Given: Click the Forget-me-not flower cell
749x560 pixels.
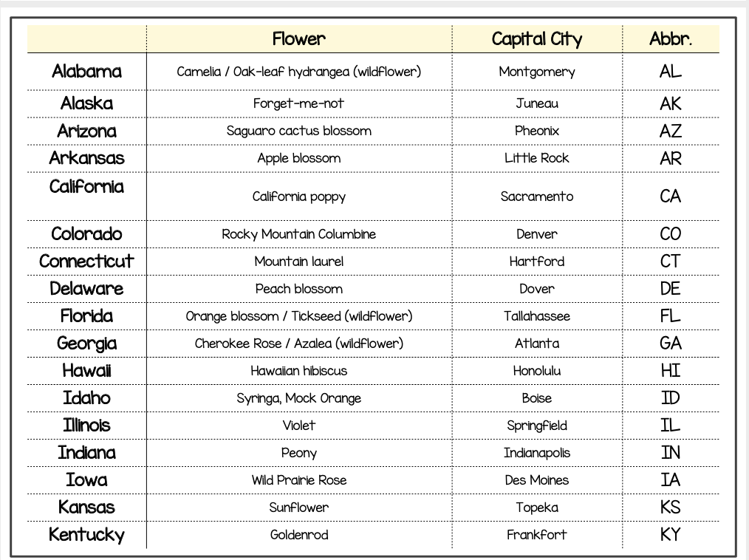Looking at the screenshot, I should [x=298, y=103].
